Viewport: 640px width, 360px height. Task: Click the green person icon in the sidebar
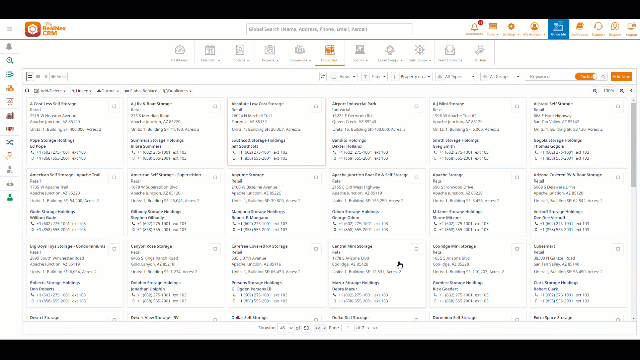point(9,198)
